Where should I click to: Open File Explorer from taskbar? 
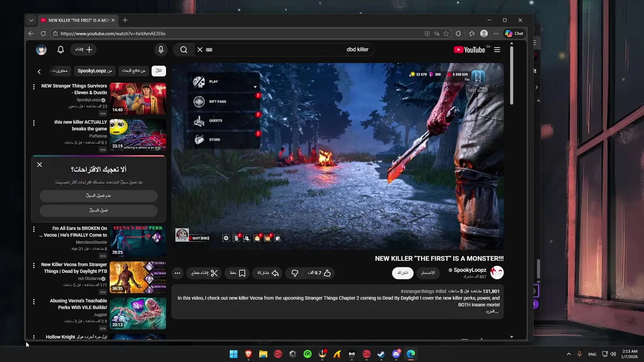pyautogui.click(x=263, y=354)
